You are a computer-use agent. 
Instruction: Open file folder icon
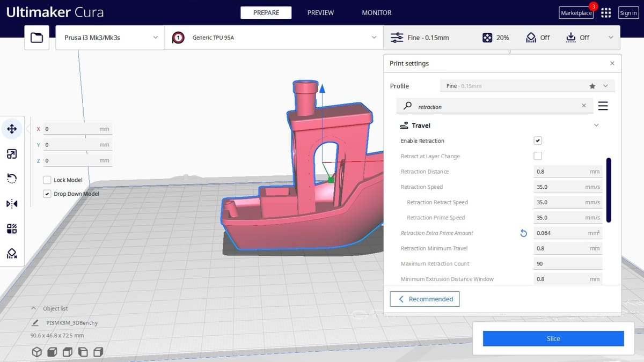click(36, 38)
